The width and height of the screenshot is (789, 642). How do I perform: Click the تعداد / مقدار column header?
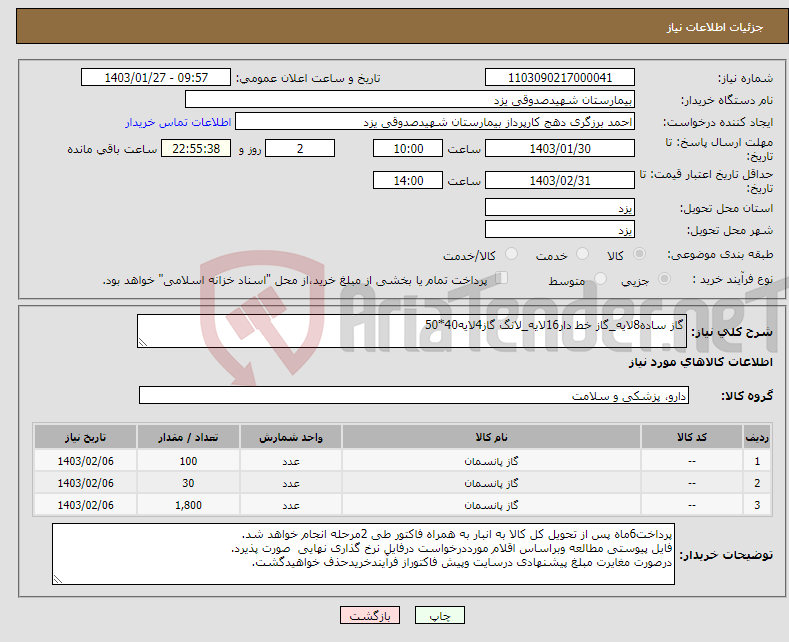[188, 437]
